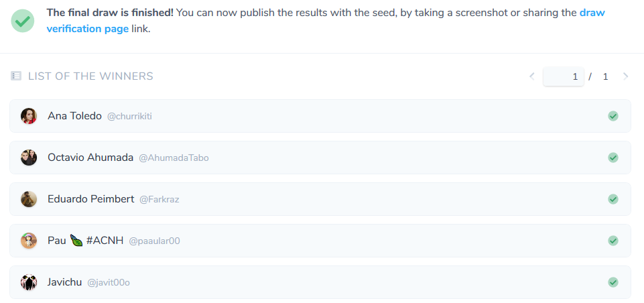Click Javichu's profile avatar
The image size is (644, 303).
29,282
